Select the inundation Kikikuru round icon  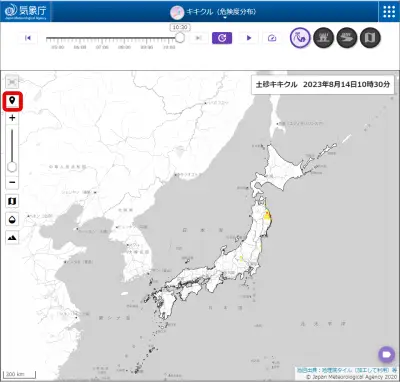[324, 38]
